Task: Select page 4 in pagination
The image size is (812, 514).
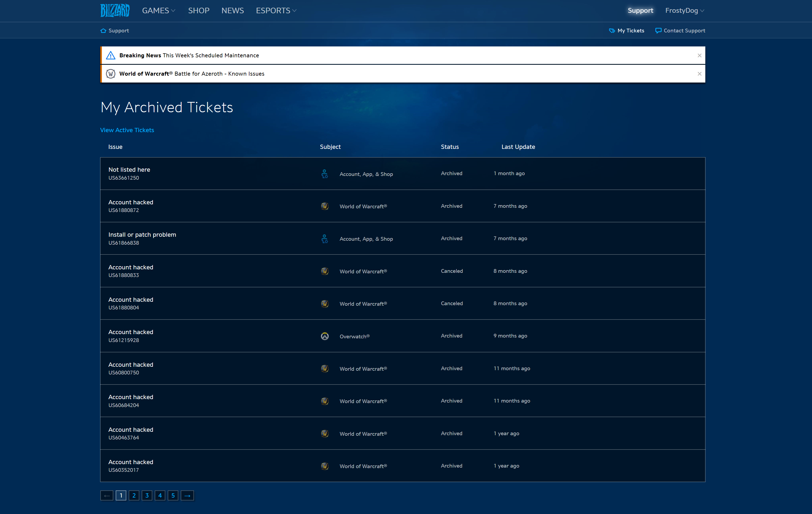Action: point(160,495)
